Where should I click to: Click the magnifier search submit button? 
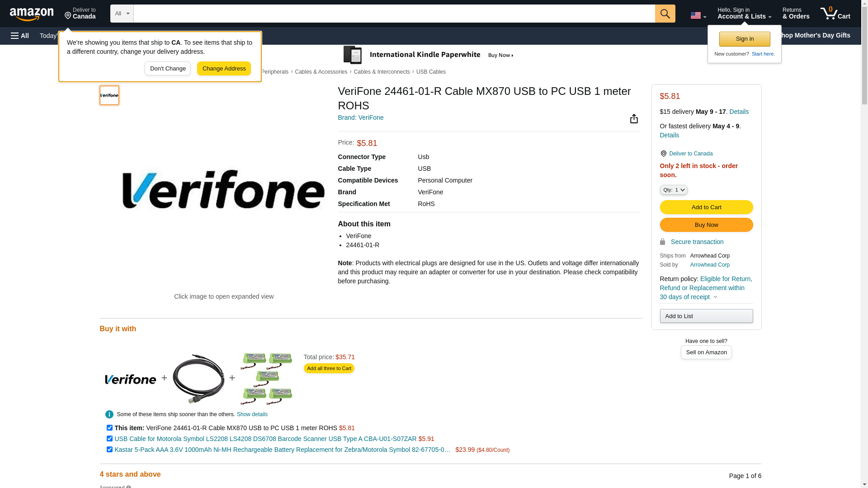[x=665, y=14]
